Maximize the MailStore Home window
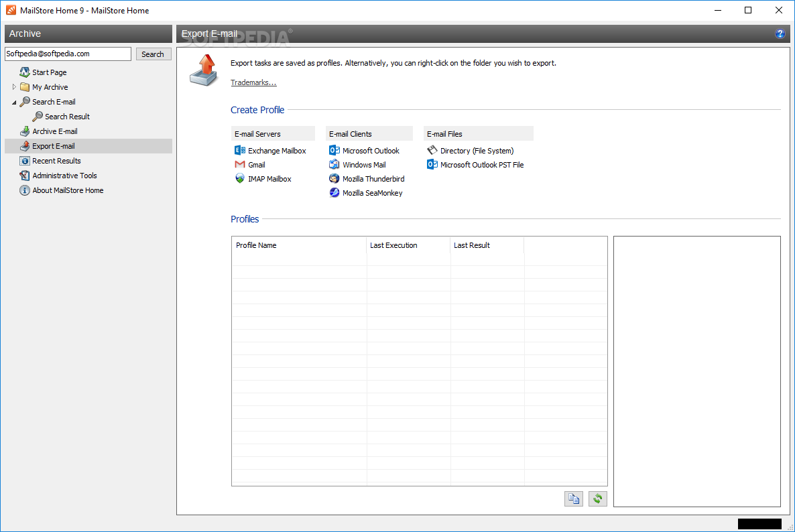The image size is (795, 532). pos(748,10)
